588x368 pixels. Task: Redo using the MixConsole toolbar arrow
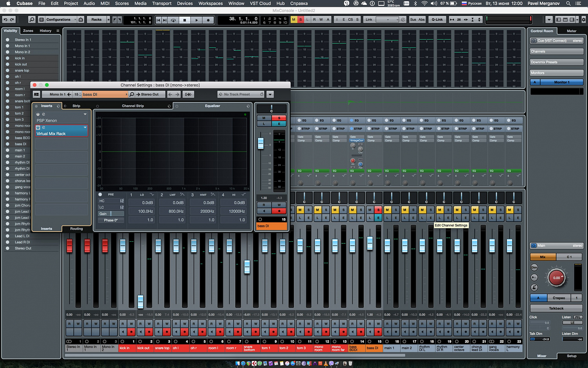(x=12, y=19)
